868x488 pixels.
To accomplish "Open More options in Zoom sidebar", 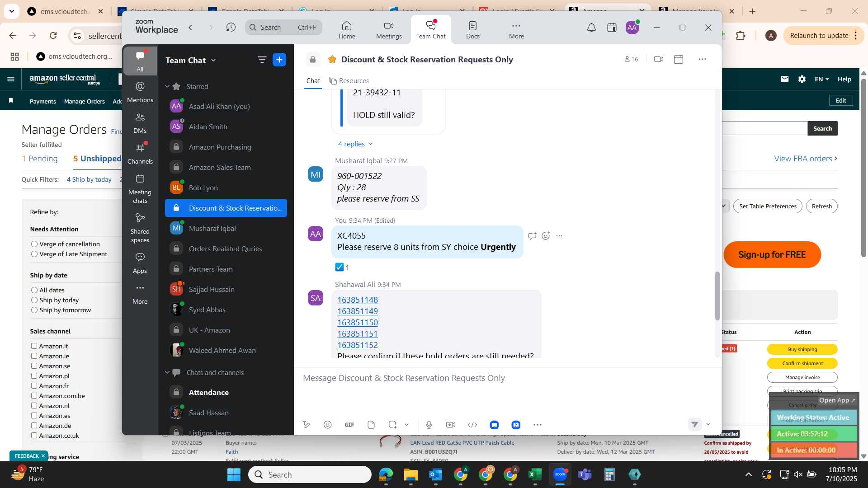I will click(x=140, y=294).
